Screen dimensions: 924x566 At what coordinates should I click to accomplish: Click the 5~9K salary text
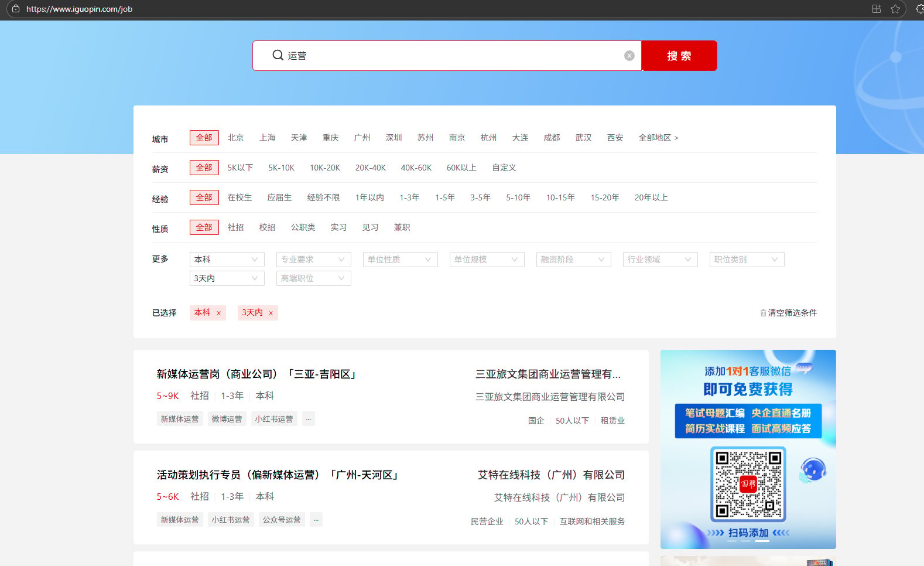coord(167,396)
